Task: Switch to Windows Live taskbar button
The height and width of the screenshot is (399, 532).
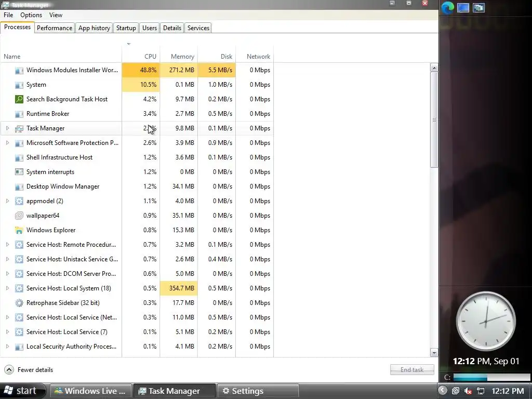Action: 91,391
